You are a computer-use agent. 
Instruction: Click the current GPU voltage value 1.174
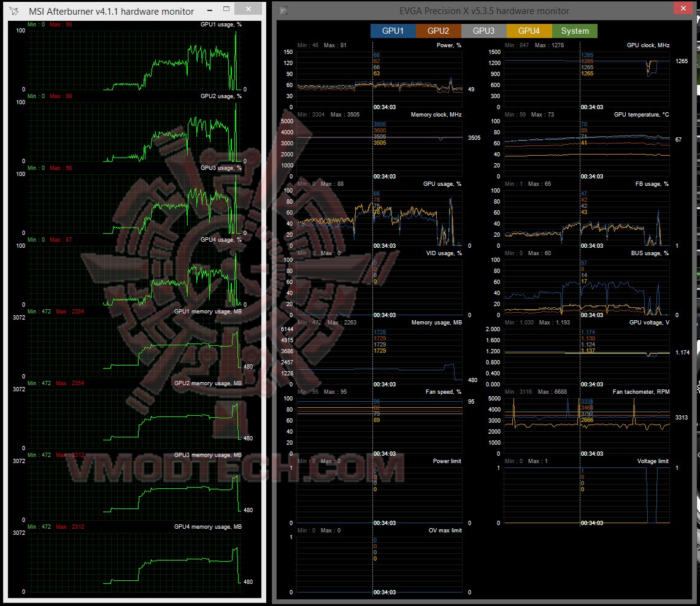point(683,353)
